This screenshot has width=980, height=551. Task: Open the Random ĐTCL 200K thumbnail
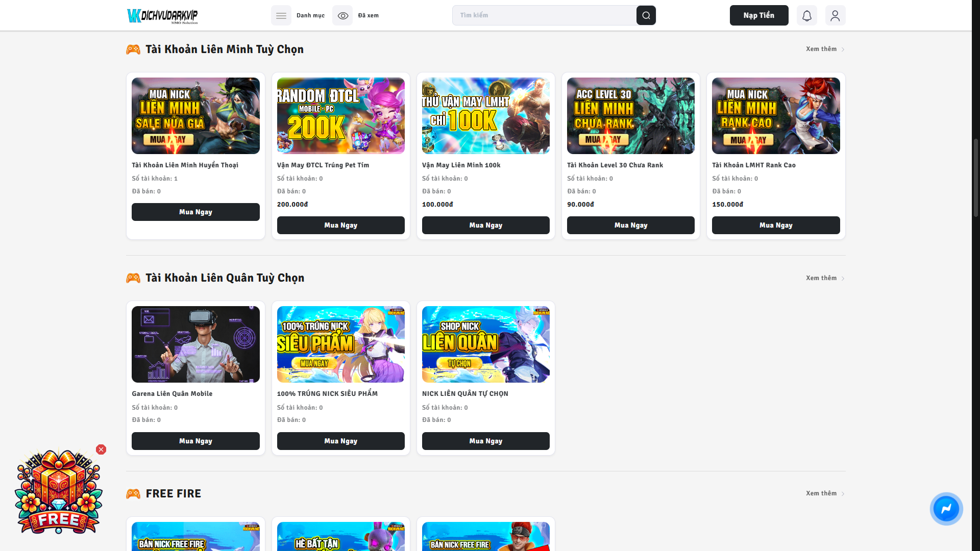340,116
